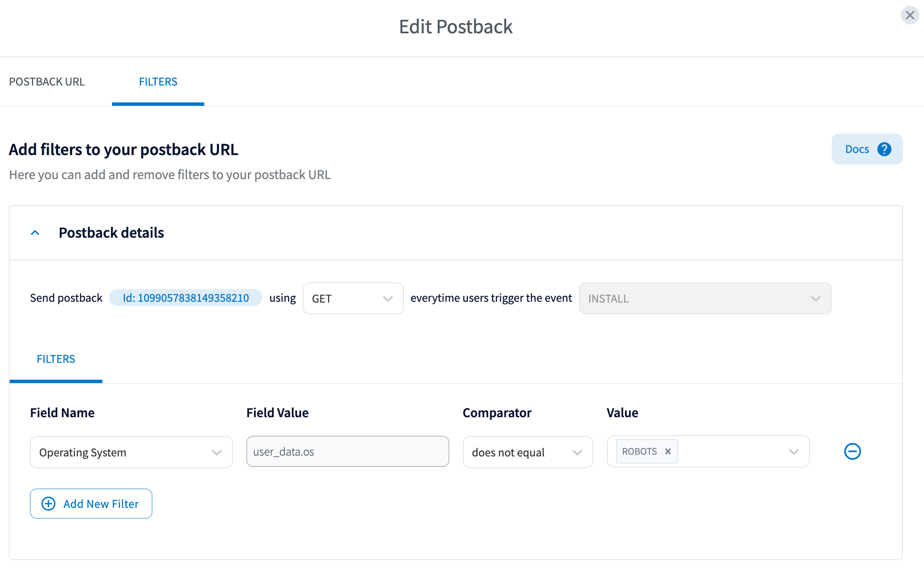Viewport: 924px width, 574px height.
Task: Open the Operating System field name dropdown
Action: (131, 452)
